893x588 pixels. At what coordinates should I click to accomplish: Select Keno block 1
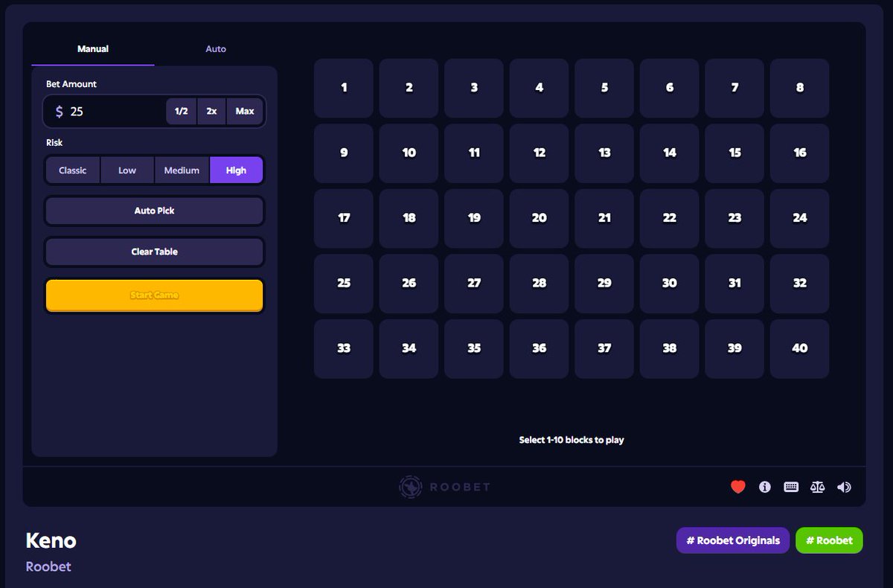point(344,88)
